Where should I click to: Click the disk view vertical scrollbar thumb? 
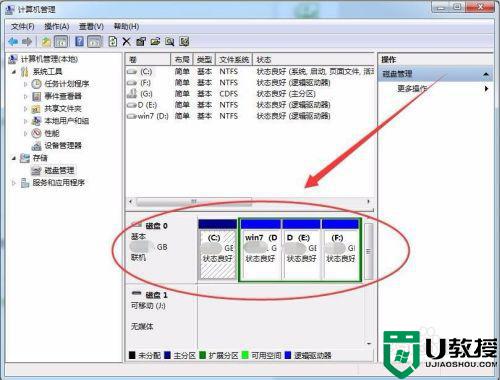click(368, 251)
